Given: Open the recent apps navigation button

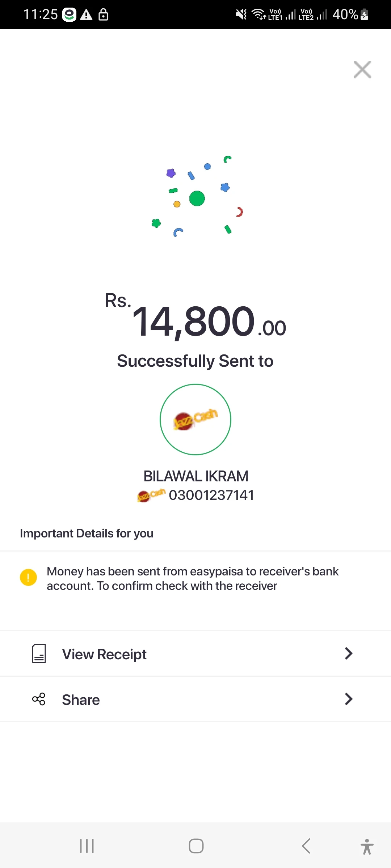Looking at the screenshot, I should click(87, 846).
